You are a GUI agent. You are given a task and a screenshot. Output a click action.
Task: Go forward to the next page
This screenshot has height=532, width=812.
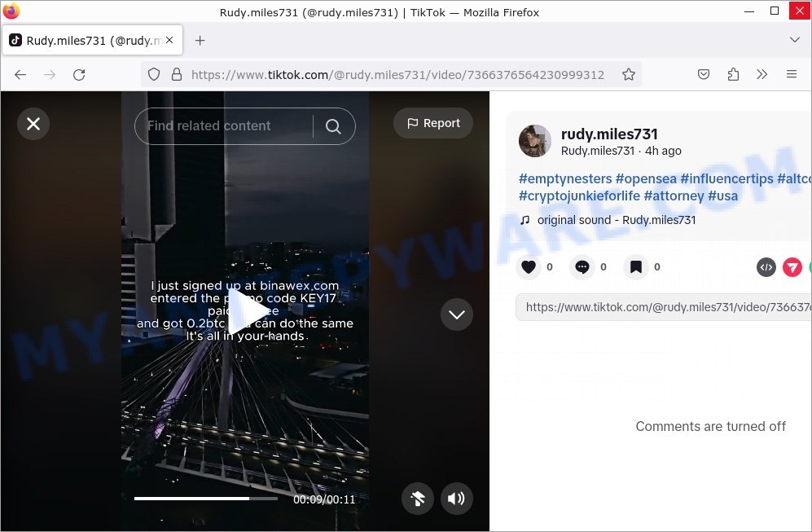(50, 75)
